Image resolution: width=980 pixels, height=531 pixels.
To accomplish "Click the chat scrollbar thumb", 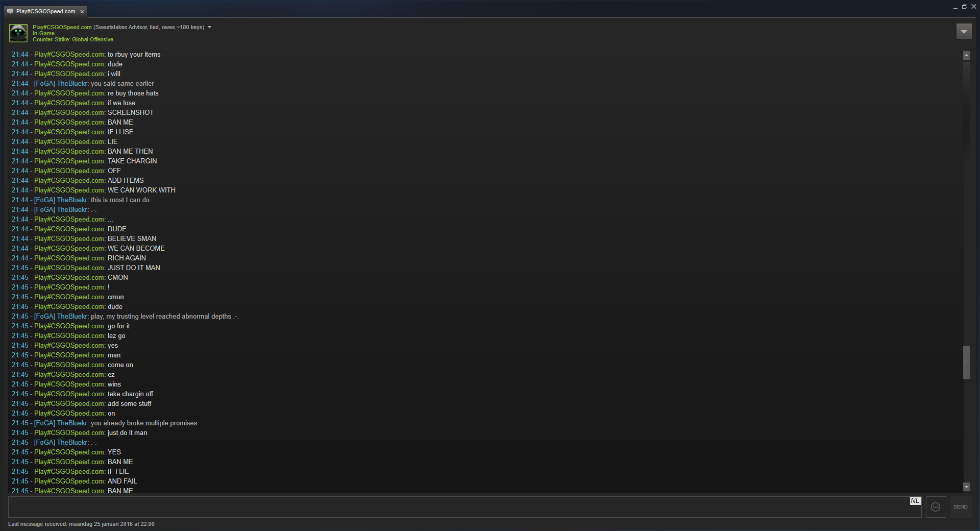I will (x=966, y=363).
